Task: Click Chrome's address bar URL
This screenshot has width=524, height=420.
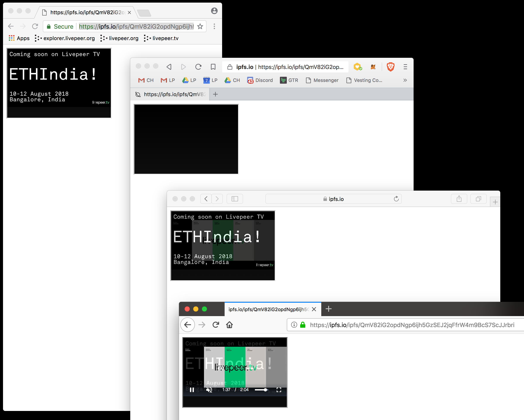Action: [136, 26]
